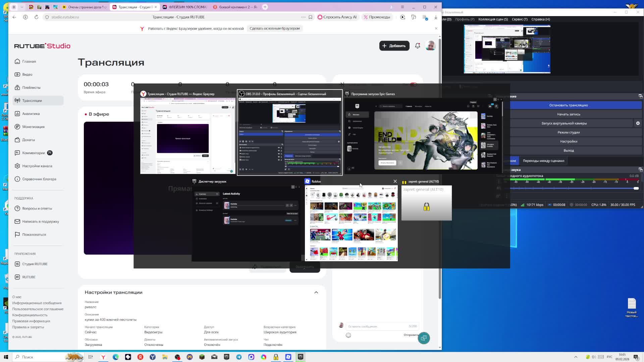Open Коллекция сцен menu in OBS
This screenshot has height=362, width=644.
(493, 19)
